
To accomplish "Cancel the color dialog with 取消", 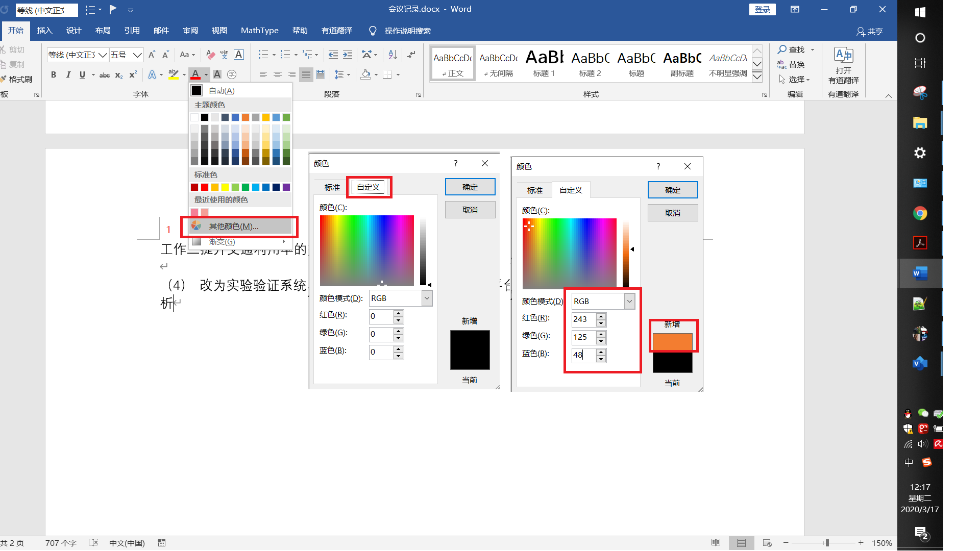I will (672, 212).
